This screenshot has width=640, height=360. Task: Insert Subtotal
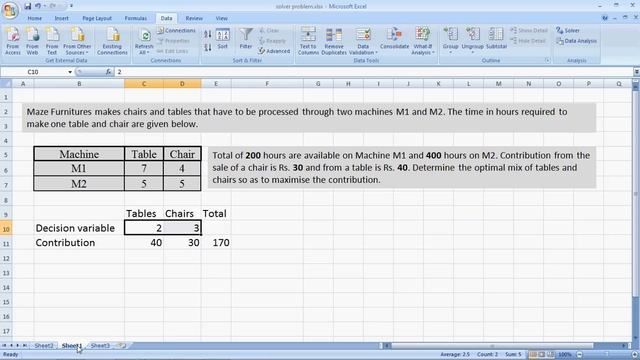496,38
